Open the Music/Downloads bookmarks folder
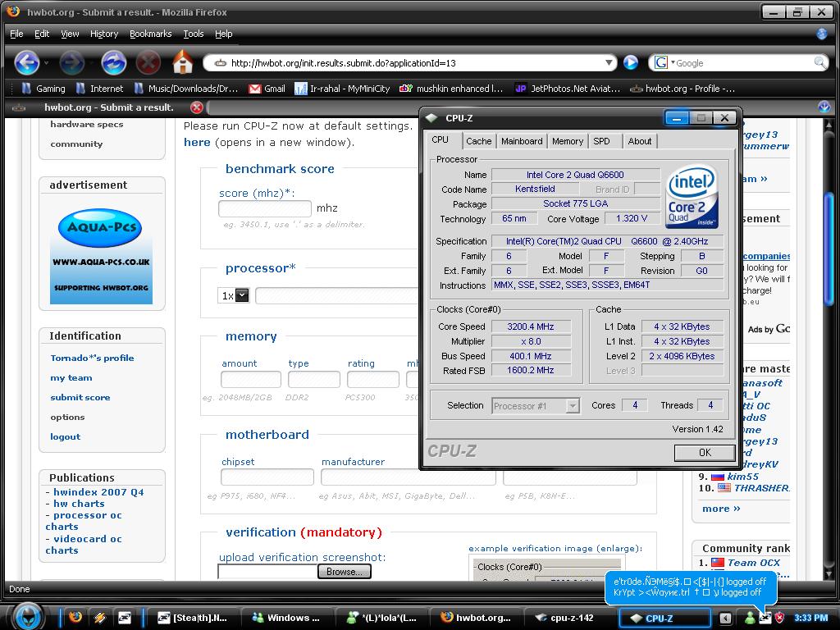 click(x=186, y=89)
